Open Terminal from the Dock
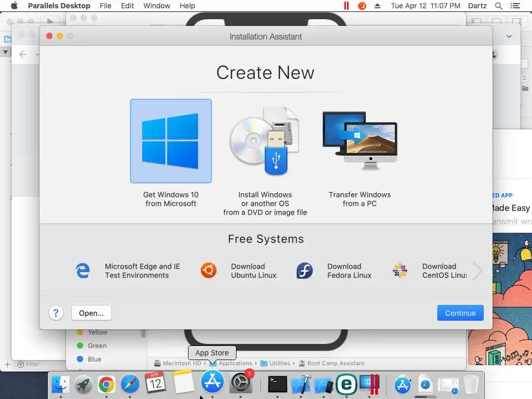The height and width of the screenshot is (399, 532). click(x=277, y=384)
